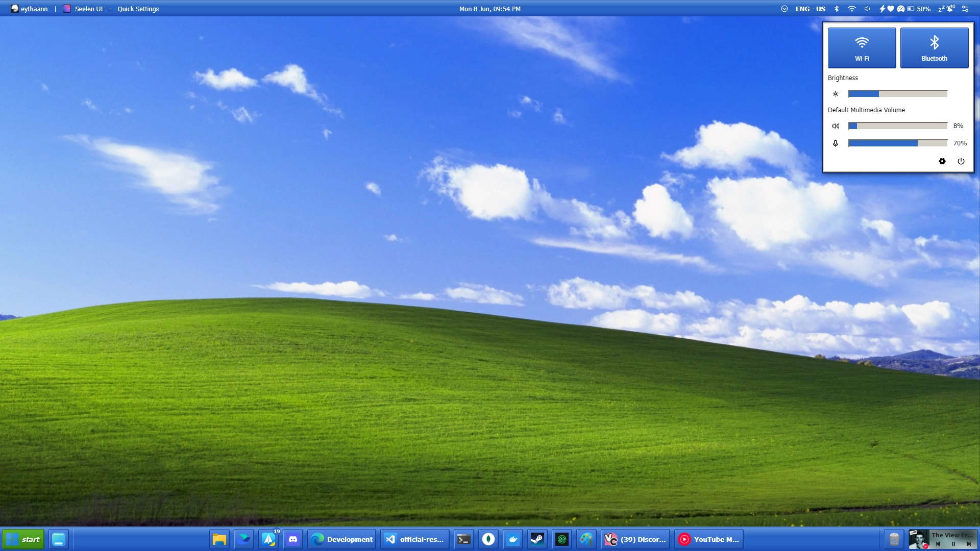Screen dimensions: 980x551
Task: Click the quick settings sliders icon
Action: [x=965, y=9]
